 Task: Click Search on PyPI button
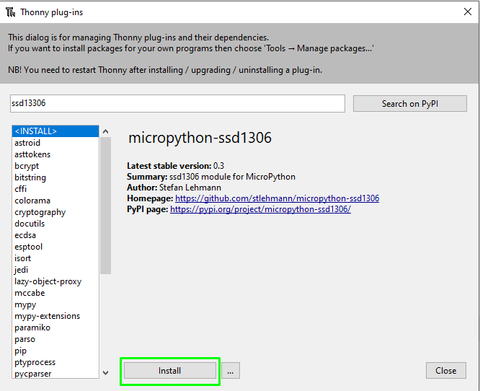click(410, 104)
